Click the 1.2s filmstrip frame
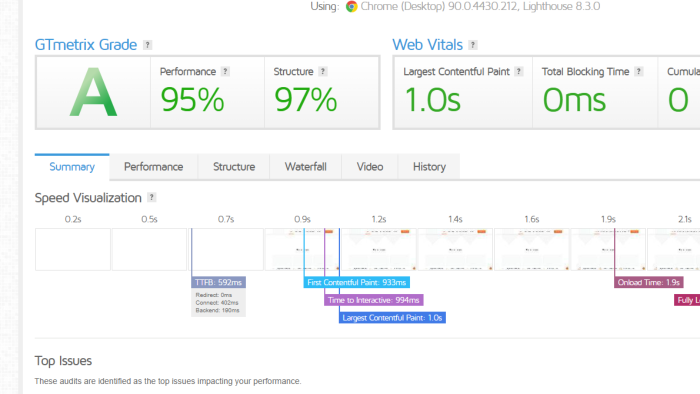 (379, 249)
